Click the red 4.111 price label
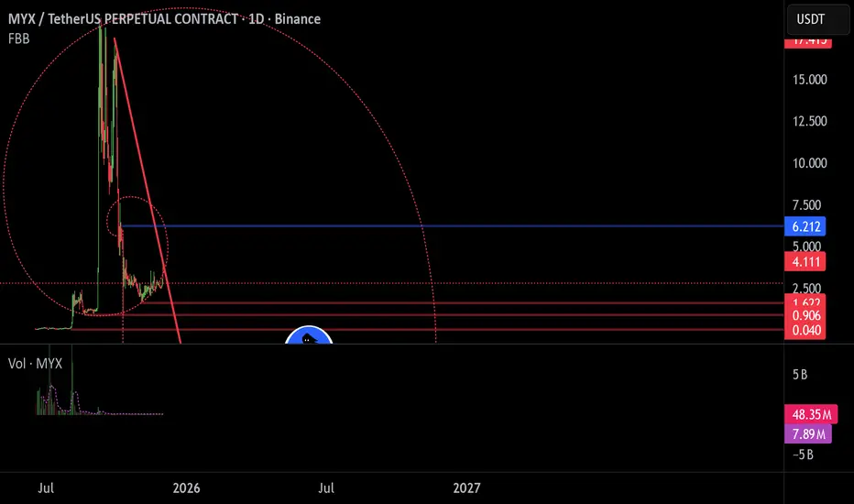 [x=805, y=261]
